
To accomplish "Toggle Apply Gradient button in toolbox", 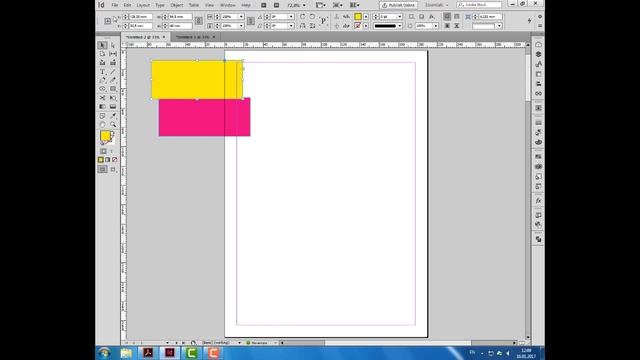I will [108, 160].
